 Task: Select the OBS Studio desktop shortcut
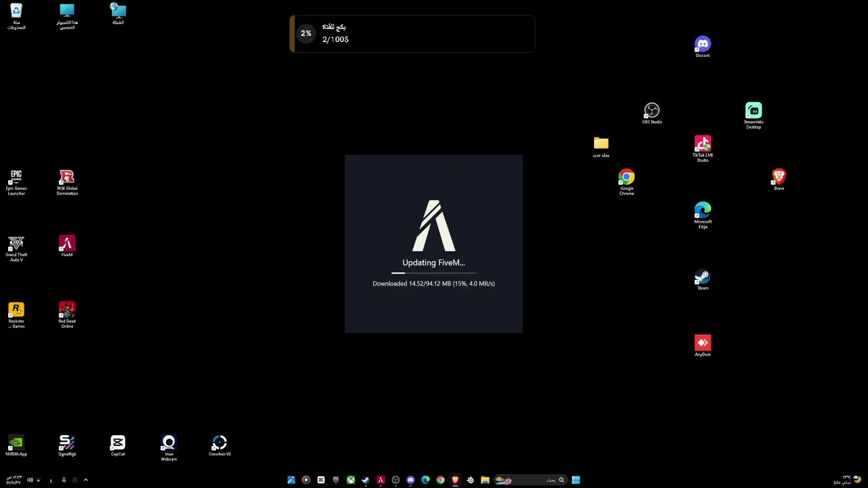click(x=652, y=114)
